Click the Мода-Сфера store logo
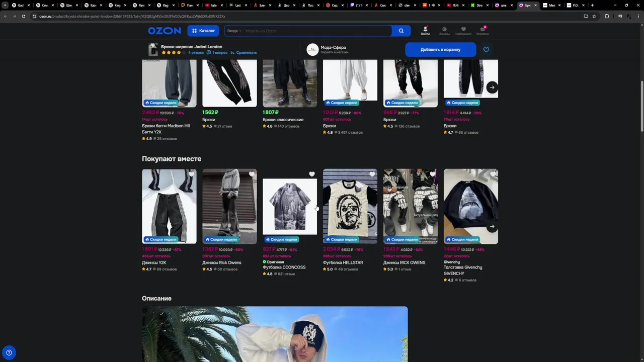 pos(312,49)
